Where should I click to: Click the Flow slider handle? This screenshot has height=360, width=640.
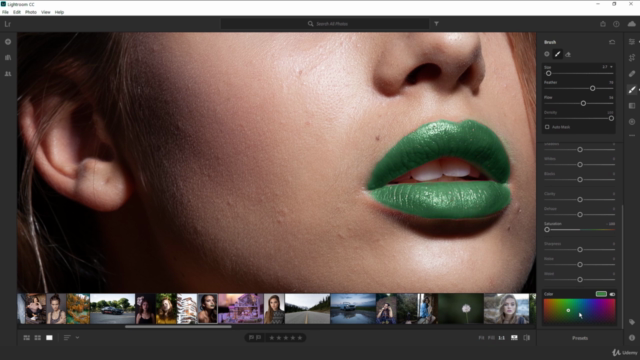(x=583, y=103)
